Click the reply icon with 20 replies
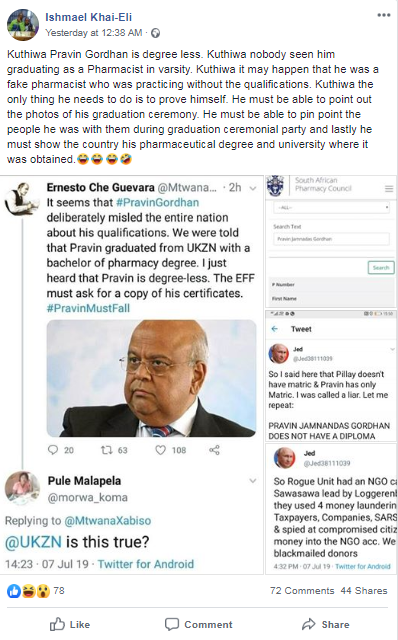Viewport: 398px width, 640px height. click(53, 450)
